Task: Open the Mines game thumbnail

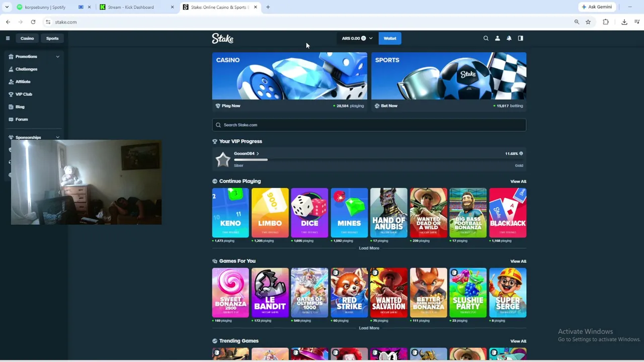Action: click(349, 213)
